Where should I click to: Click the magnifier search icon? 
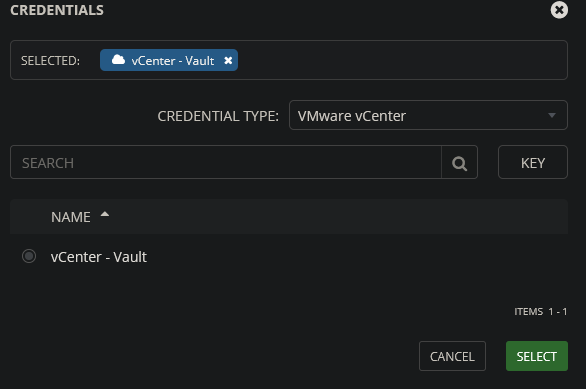(x=459, y=163)
